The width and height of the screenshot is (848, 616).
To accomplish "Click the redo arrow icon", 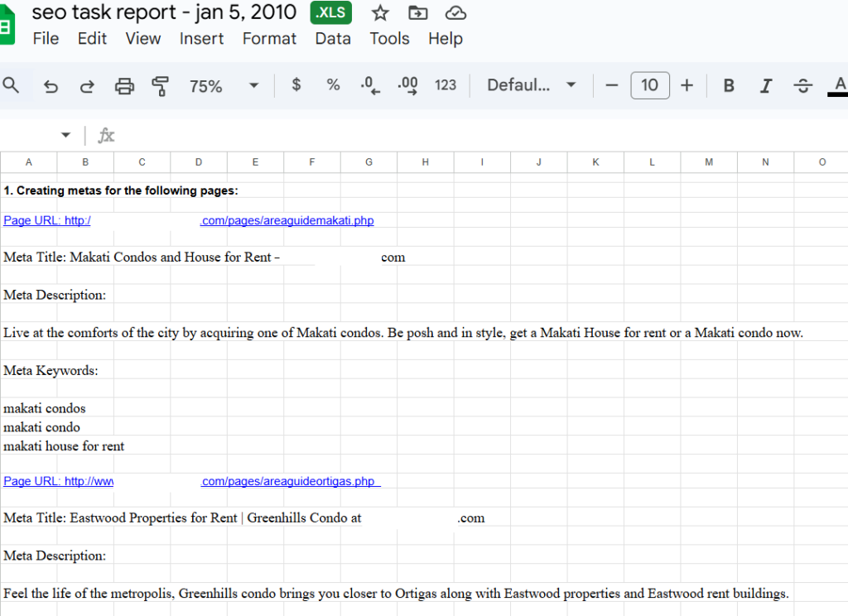I will click(x=87, y=85).
